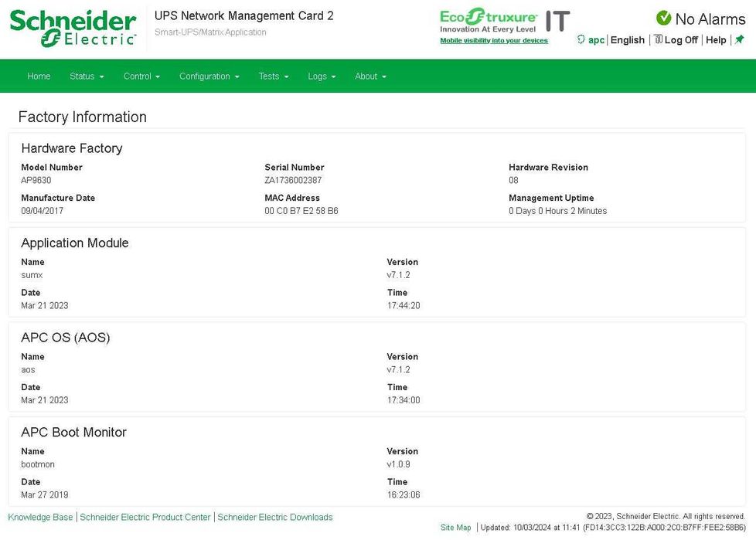This screenshot has height=540, width=756.
Task: Change the language via English link
Action: (627, 40)
